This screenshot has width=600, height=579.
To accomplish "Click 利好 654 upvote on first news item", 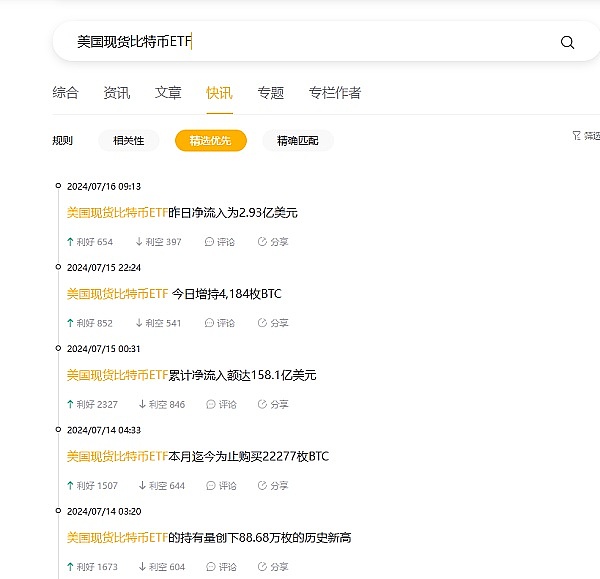I will pos(90,242).
